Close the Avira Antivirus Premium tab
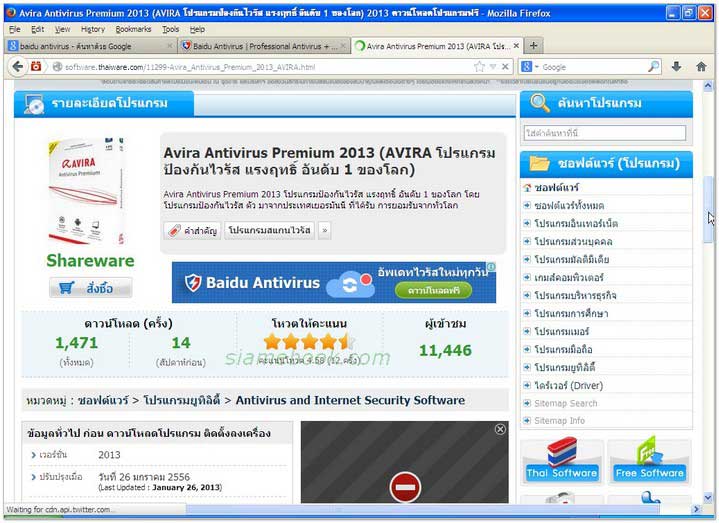The image size is (719, 523). (x=516, y=46)
